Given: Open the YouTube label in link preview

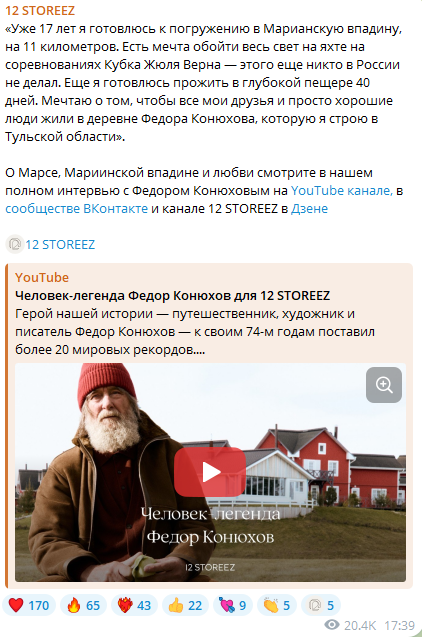Looking at the screenshot, I should click(x=42, y=277).
